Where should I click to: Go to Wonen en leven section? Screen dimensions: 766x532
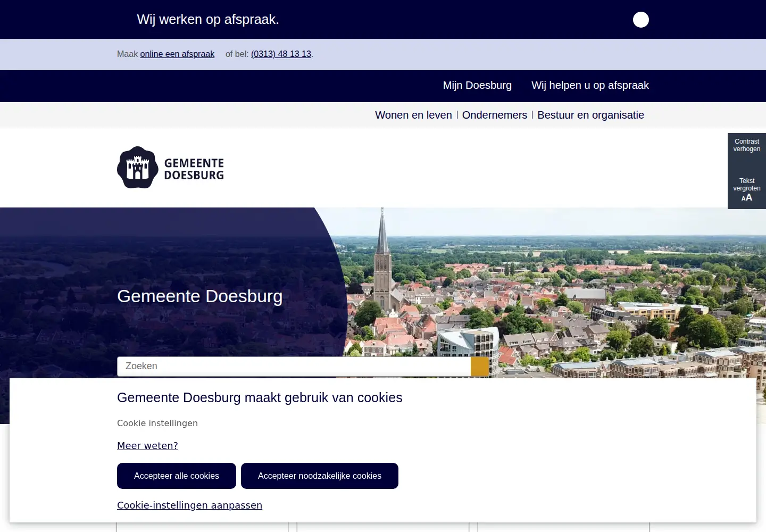click(413, 115)
